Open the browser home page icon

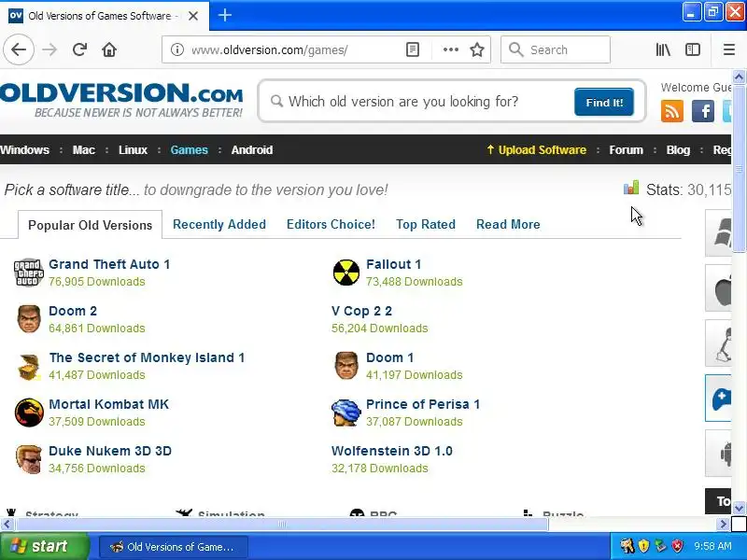pos(109,49)
